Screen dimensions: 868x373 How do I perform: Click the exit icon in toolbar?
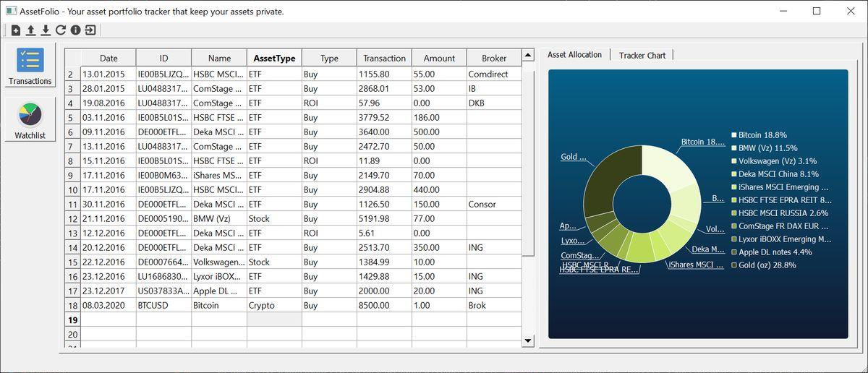tap(90, 30)
